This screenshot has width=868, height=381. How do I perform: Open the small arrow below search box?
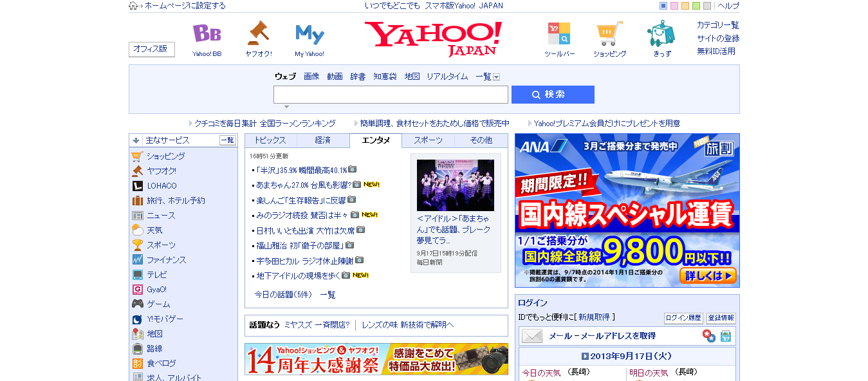(x=286, y=107)
